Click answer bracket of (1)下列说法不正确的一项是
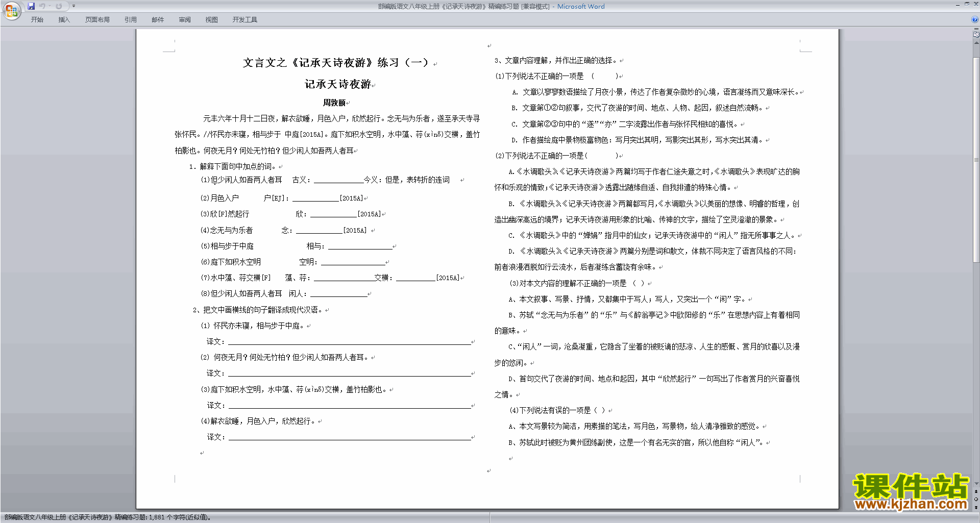980x523 pixels. point(605,76)
